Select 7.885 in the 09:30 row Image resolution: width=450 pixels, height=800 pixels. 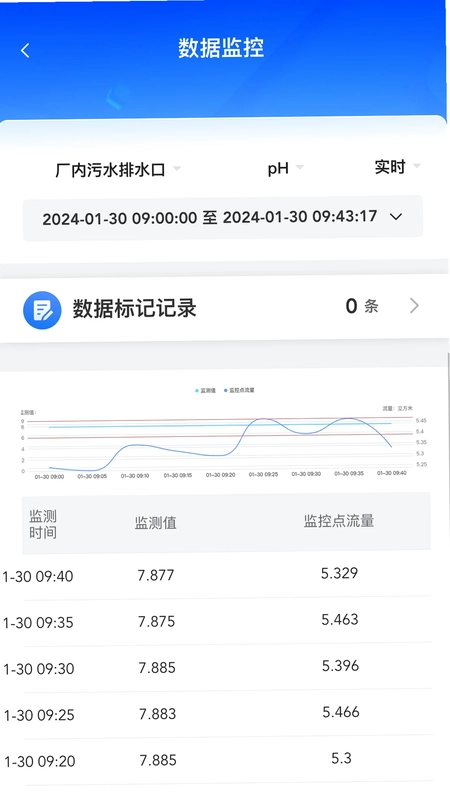coord(157,667)
